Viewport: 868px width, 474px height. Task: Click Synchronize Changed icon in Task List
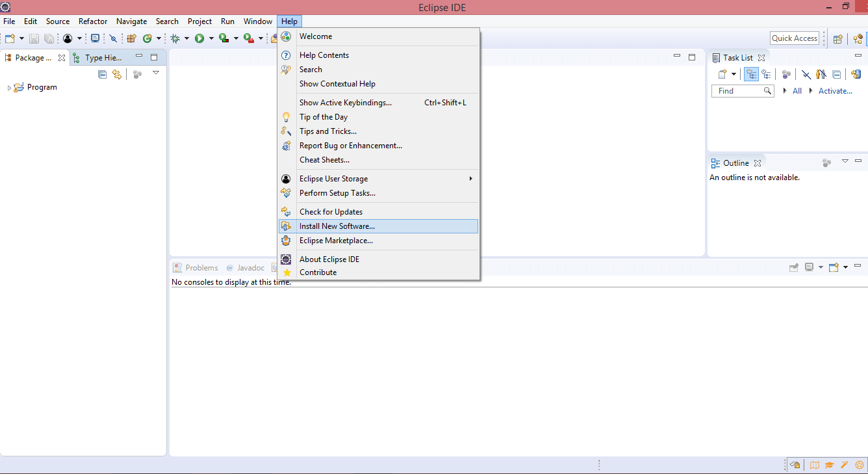coord(856,74)
